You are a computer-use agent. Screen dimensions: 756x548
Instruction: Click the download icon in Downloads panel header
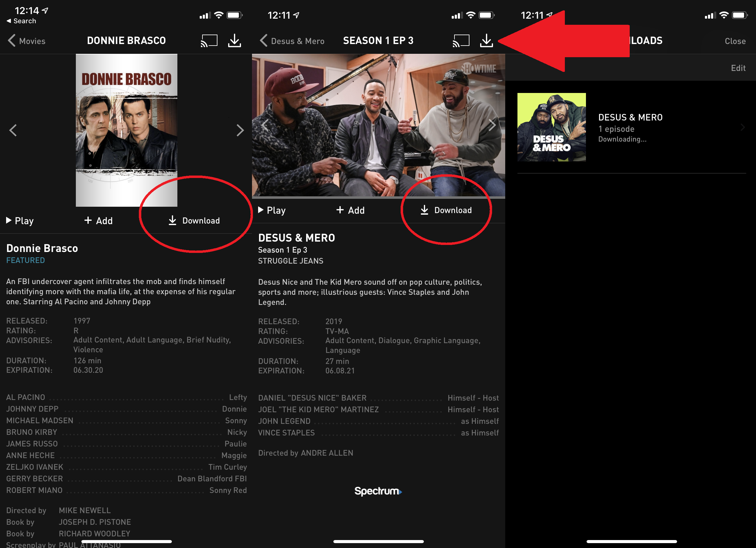point(487,40)
